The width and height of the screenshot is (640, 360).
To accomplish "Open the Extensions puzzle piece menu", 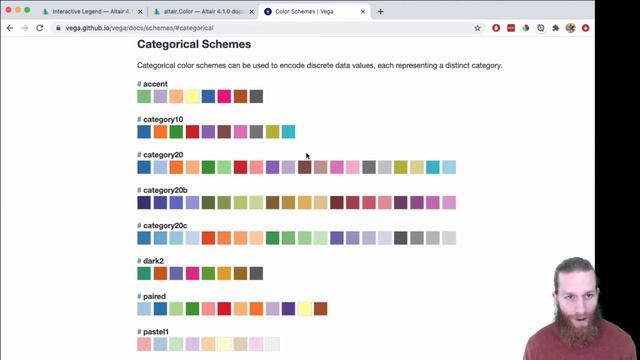I will pyautogui.click(x=556, y=28).
